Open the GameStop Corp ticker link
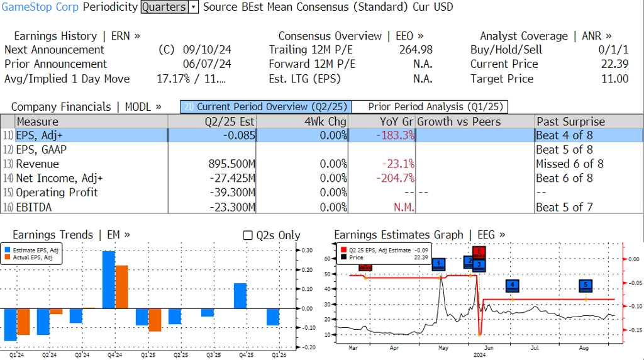The height and width of the screenshot is (360, 644). (40, 7)
